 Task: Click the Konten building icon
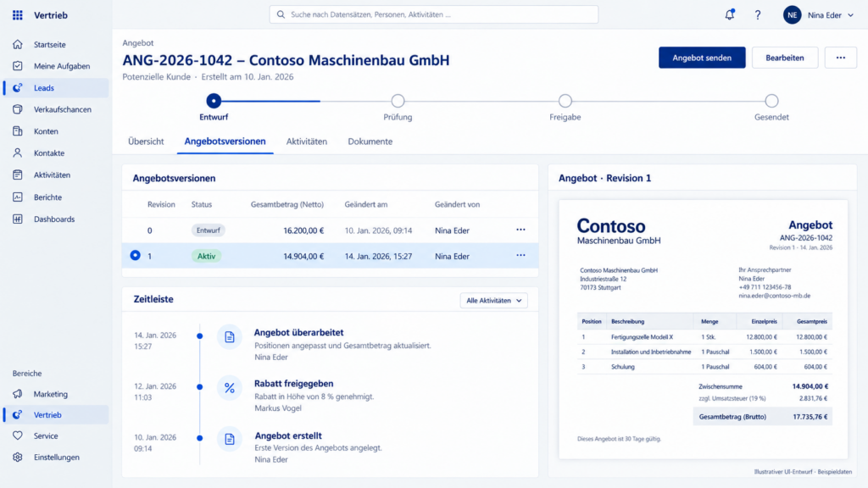(18, 131)
